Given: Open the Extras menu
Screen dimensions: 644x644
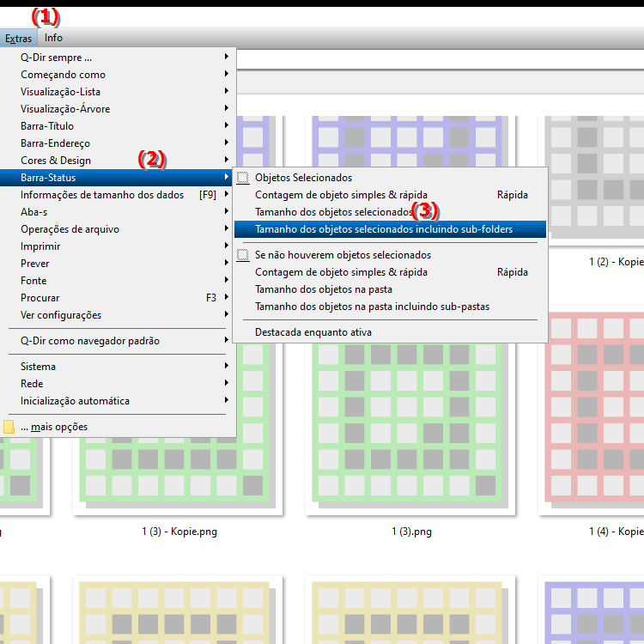Looking at the screenshot, I should click(x=18, y=38).
